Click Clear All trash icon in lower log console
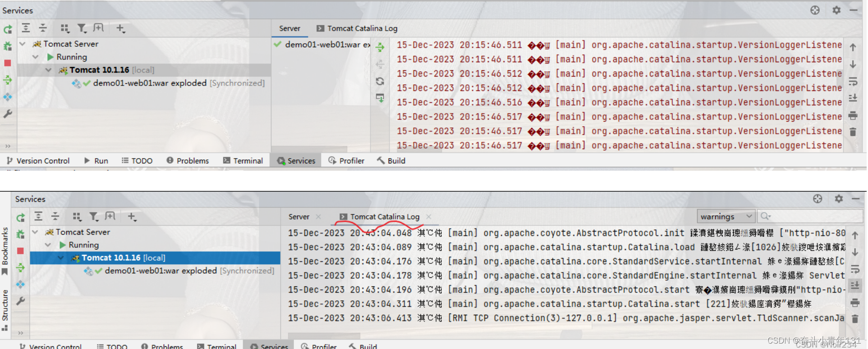 tap(855, 319)
